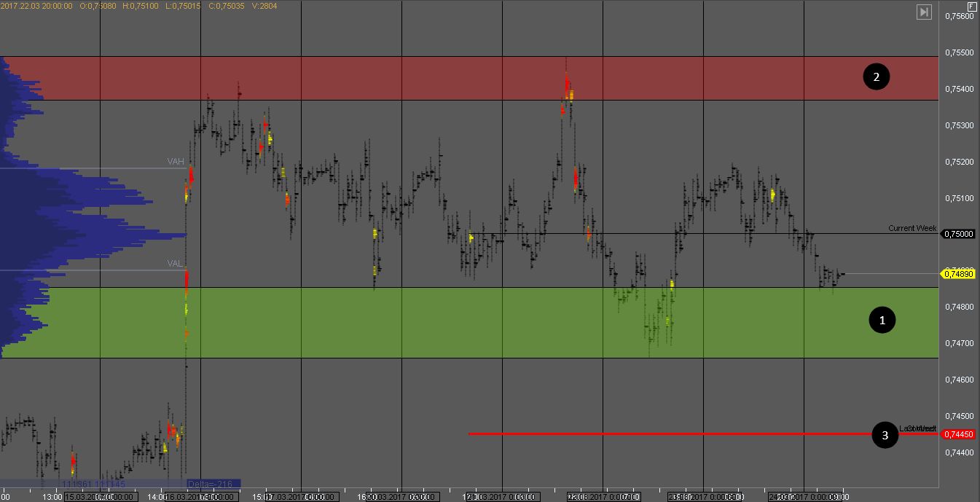Viewport: 980px width, 502px height.
Task: Click the 16.03.2017 date label on time axis
Action: (200, 497)
